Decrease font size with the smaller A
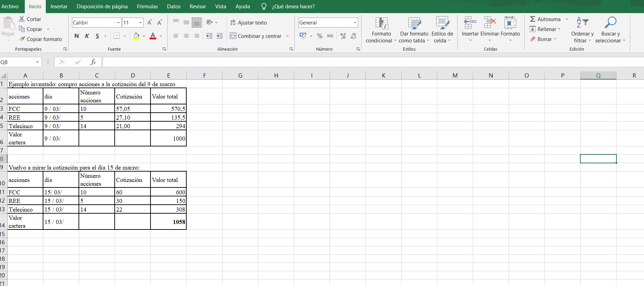 (x=159, y=22)
